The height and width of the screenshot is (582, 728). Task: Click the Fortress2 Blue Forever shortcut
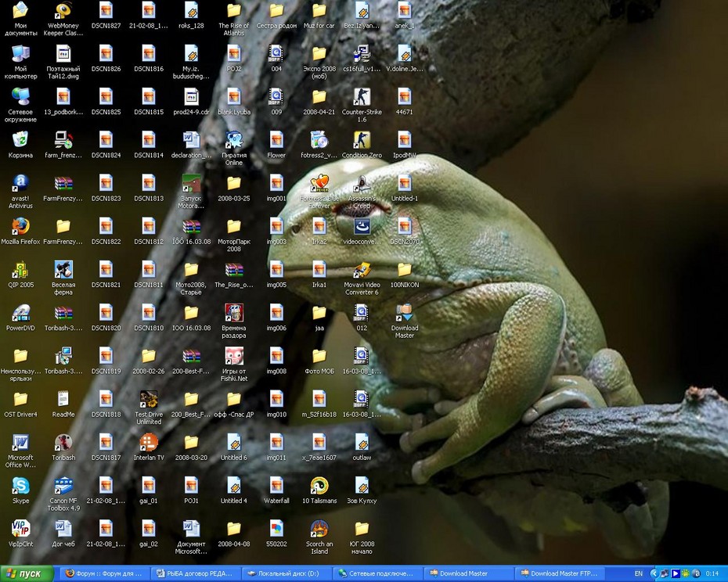[319, 192]
